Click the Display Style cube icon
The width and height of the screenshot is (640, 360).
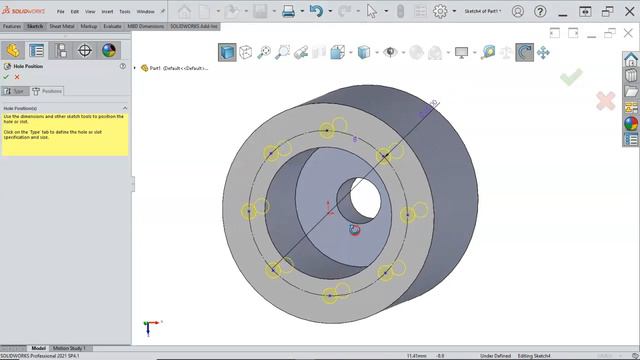coord(364,52)
